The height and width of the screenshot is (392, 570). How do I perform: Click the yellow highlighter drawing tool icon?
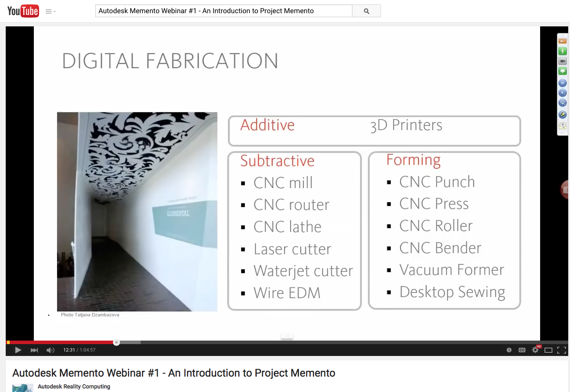(563, 115)
